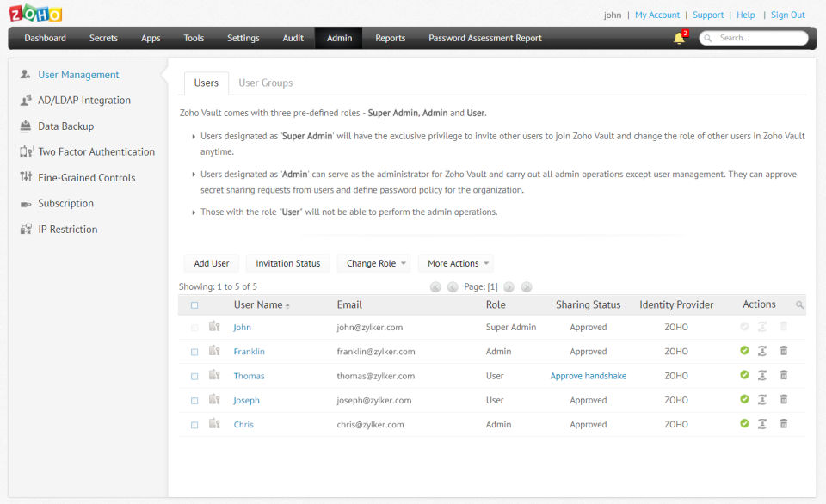Open AD/LDAP Integration in the sidebar
This screenshot has height=504, width=826.
pyautogui.click(x=84, y=100)
